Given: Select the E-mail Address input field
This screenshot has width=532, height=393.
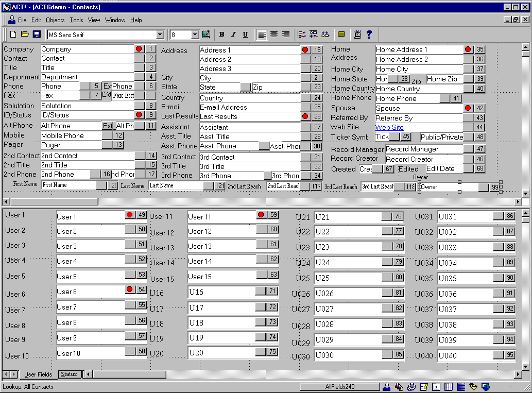Looking at the screenshot, I should [x=250, y=107].
